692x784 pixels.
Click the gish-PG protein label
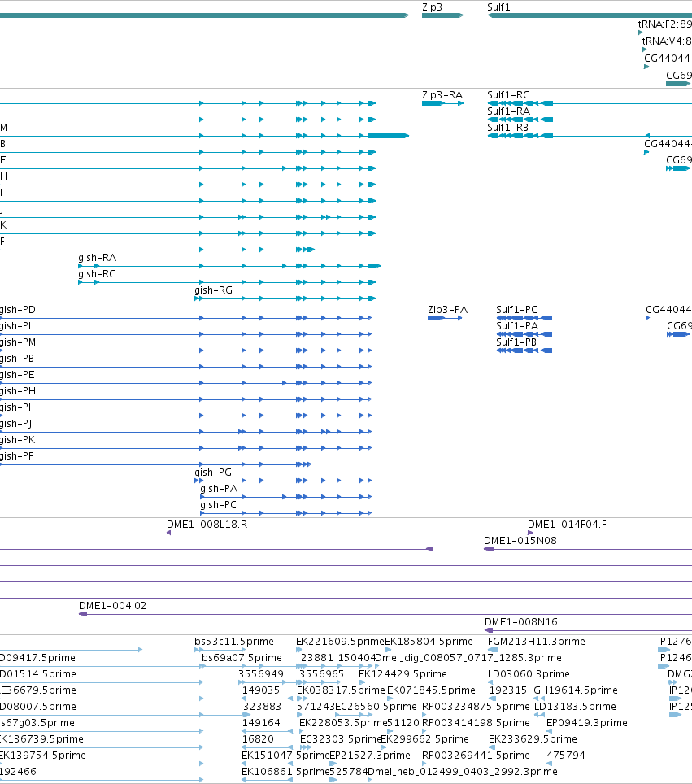pyautogui.click(x=213, y=473)
